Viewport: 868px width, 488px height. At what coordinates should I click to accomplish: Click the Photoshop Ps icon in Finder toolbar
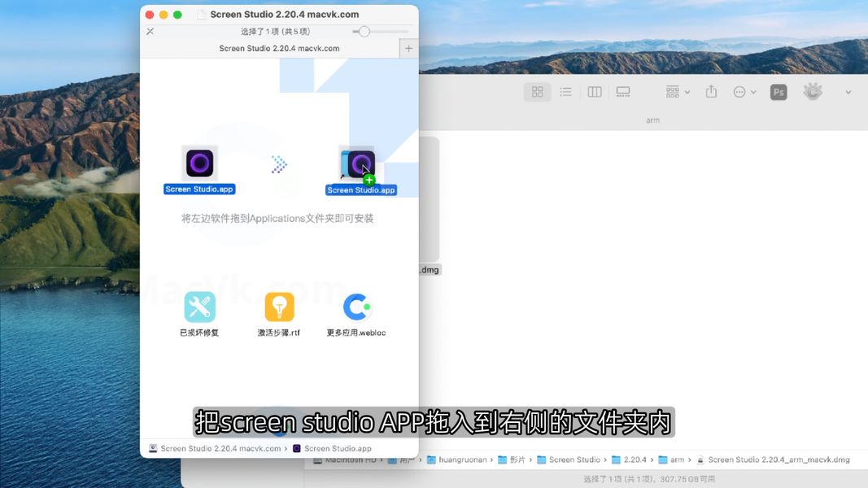(x=779, y=92)
